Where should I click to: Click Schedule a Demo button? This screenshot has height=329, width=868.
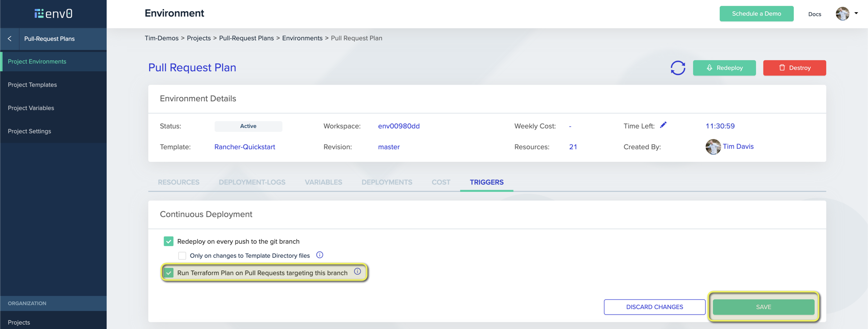(756, 14)
